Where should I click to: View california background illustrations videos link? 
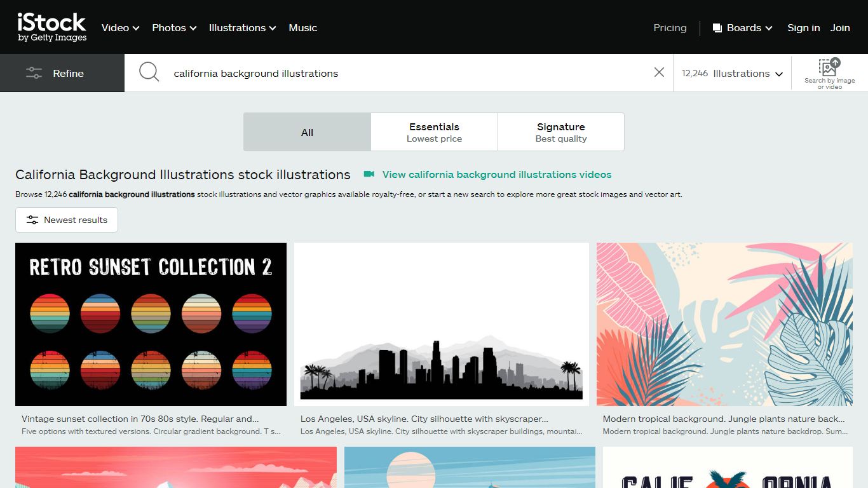pos(497,175)
